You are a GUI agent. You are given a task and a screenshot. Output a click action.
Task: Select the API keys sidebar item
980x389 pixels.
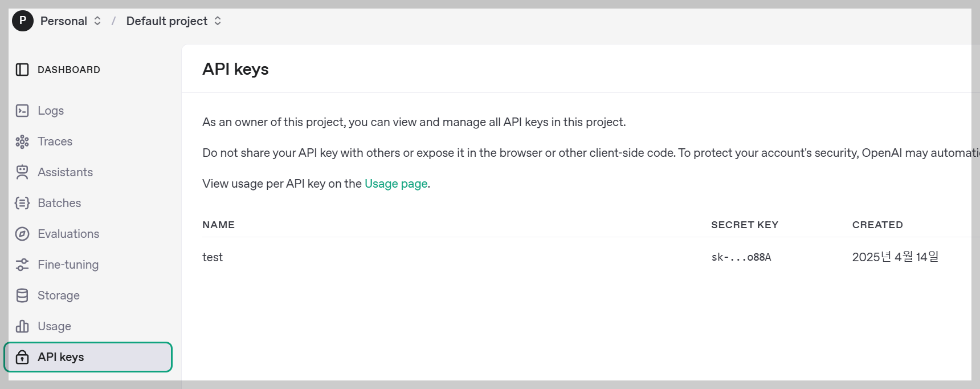pyautogui.click(x=88, y=357)
